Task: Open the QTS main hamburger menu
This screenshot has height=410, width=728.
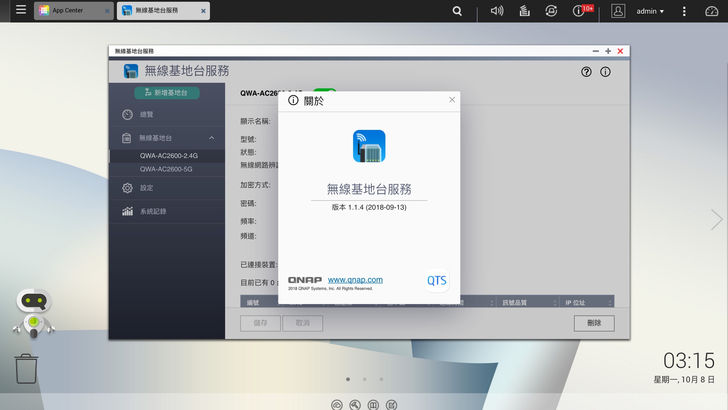Action: pyautogui.click(x=21, y=10)
